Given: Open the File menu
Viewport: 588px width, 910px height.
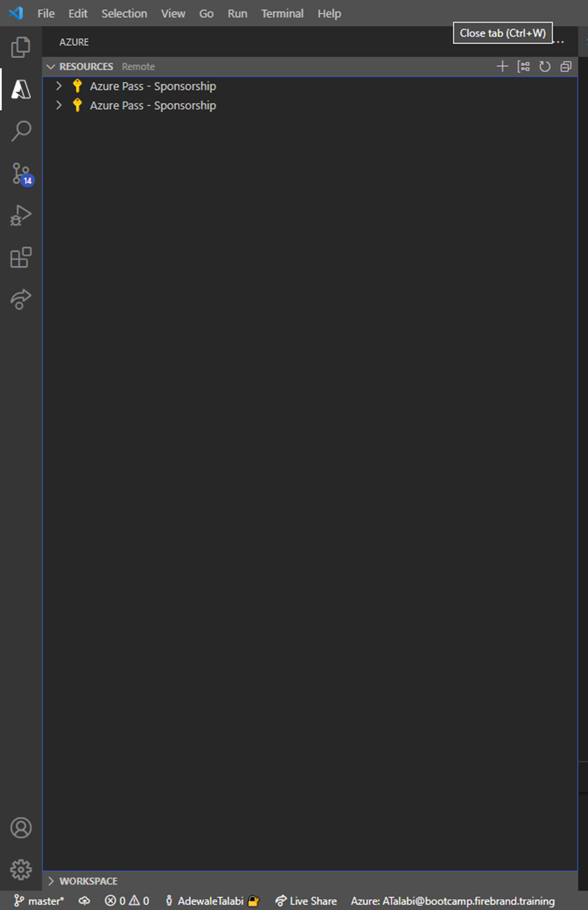Looking at the screenshot, I should tap(46, 13).
